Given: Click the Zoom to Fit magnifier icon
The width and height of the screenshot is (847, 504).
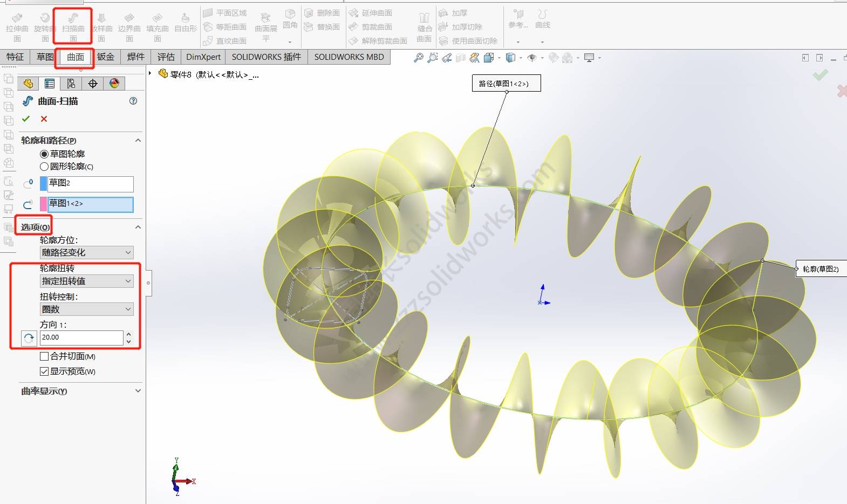Looking at the screenshot, I should 418,58.
